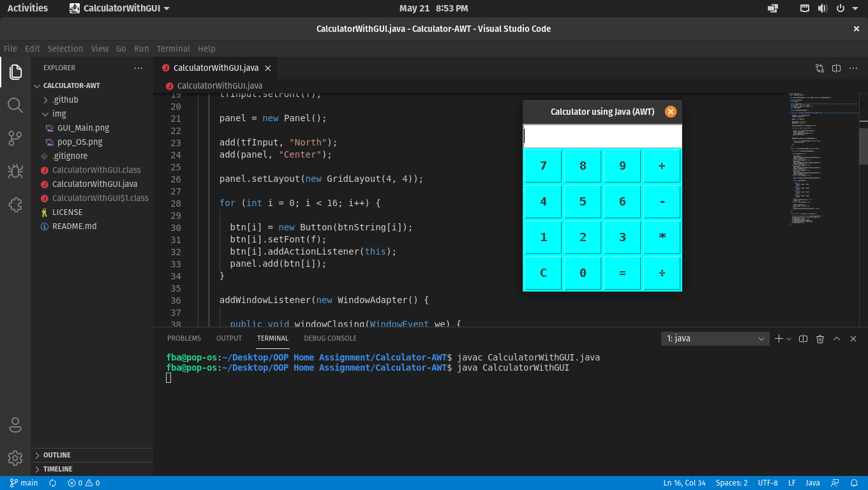Viewport: 868px width, 490px height.
Task: Open the Selection menu
Action: tap(65, 48)
